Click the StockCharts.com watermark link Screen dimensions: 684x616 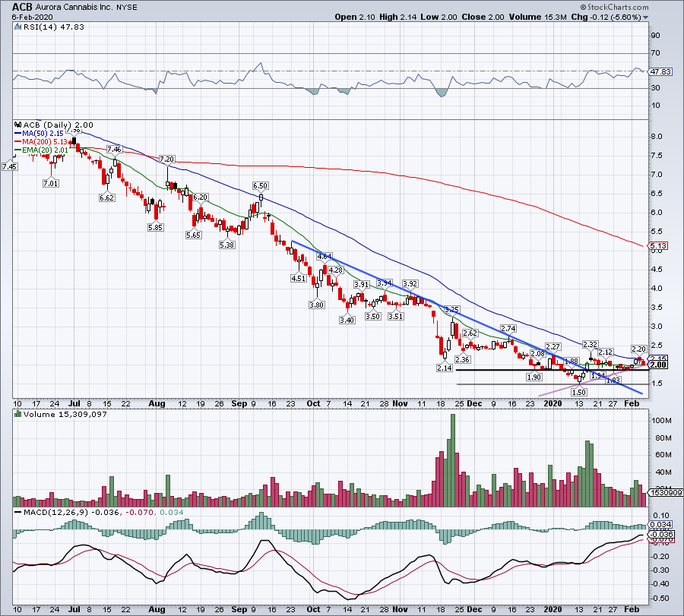(x=617, y=8)
